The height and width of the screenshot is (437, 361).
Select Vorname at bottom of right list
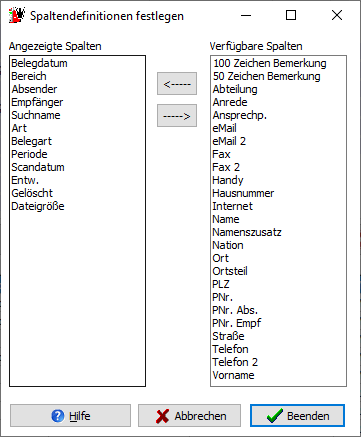pyautogui.click(x=233, y=375)
